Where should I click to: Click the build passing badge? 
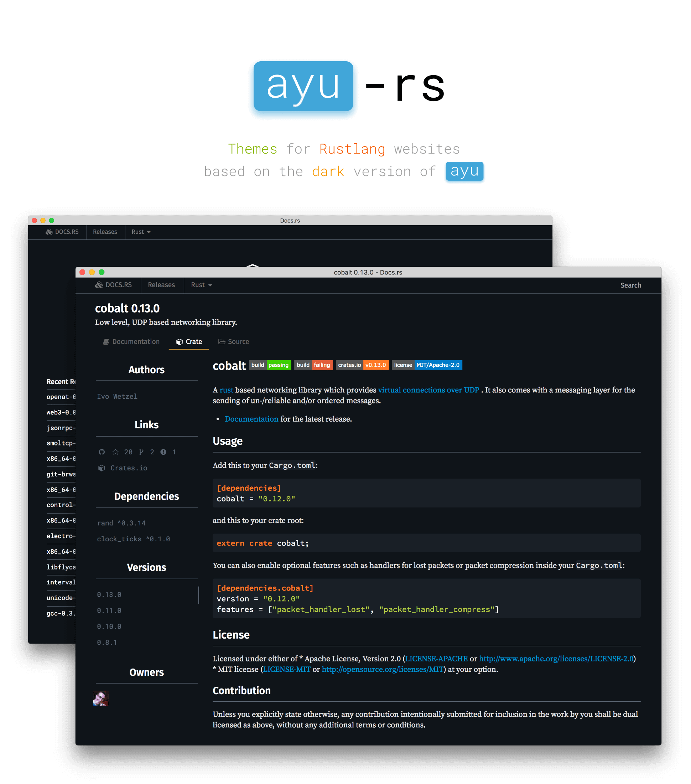pyautogui.click(x=270, y=365)
